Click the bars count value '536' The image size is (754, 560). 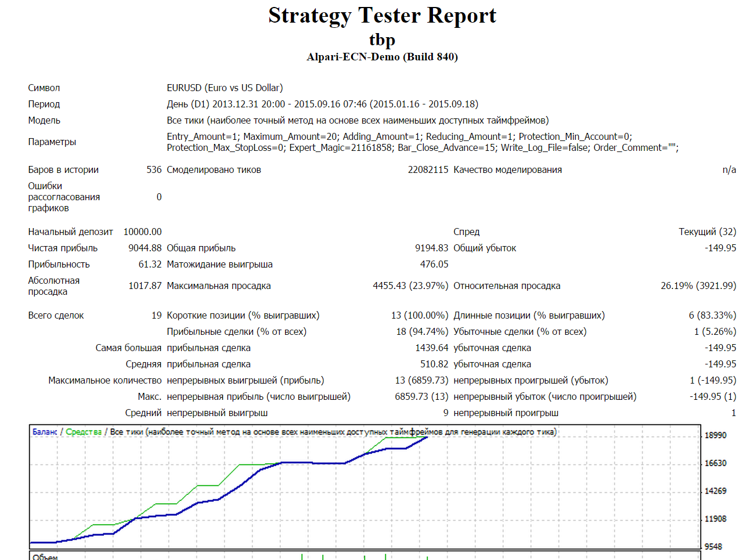[x=154, y=169]
